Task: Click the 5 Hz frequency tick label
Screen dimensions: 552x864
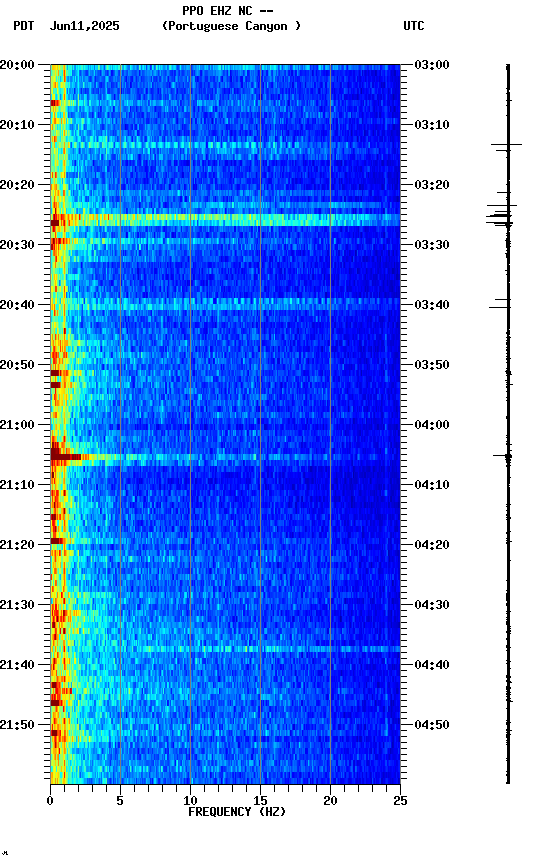Action: [120, 801]
